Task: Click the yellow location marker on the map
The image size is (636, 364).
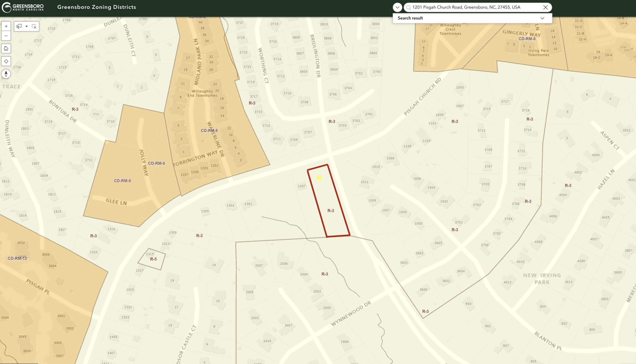Action: tap(319, 178)
